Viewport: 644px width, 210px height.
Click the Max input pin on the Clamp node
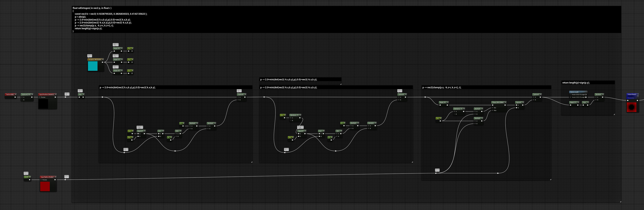493,110
